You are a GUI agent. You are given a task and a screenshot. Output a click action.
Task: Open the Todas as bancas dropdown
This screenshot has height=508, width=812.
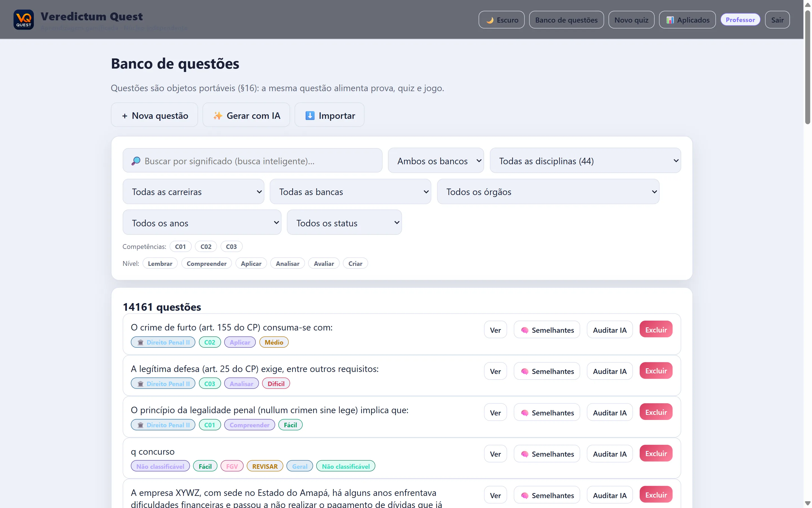pos(350,192)
